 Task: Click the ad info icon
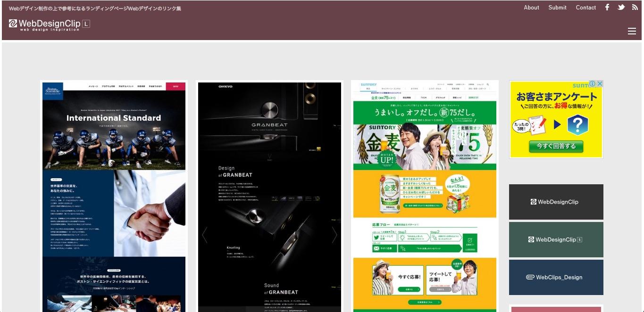593,83
